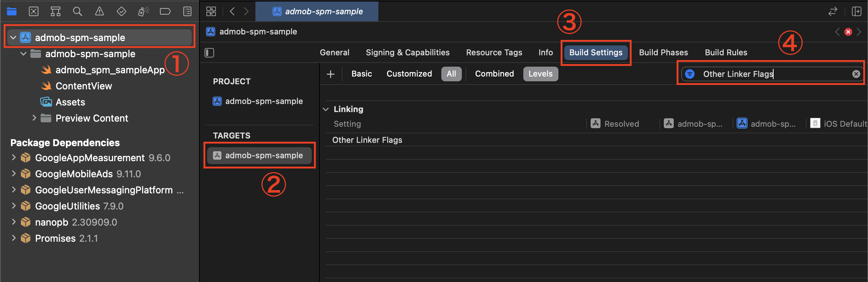Open the Report navigator list icon
The image size is (868, 282).
187,11
